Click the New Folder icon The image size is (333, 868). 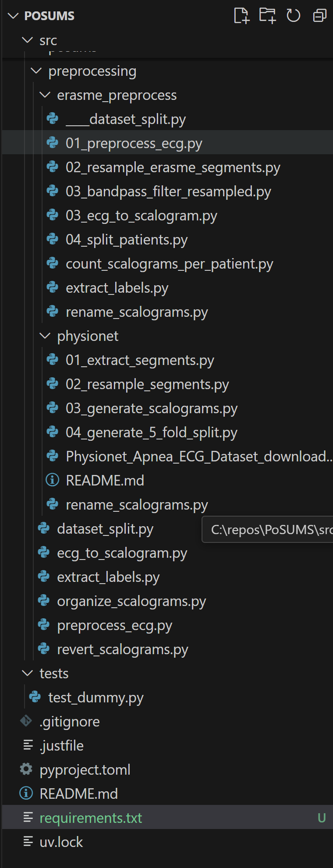coord(267,16)
